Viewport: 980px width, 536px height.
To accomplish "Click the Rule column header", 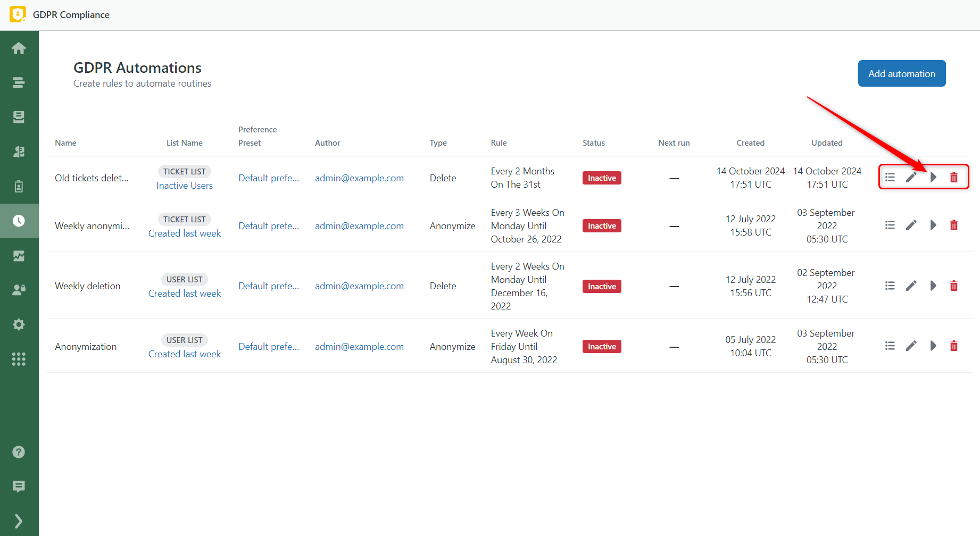I will tap(499, 143).
